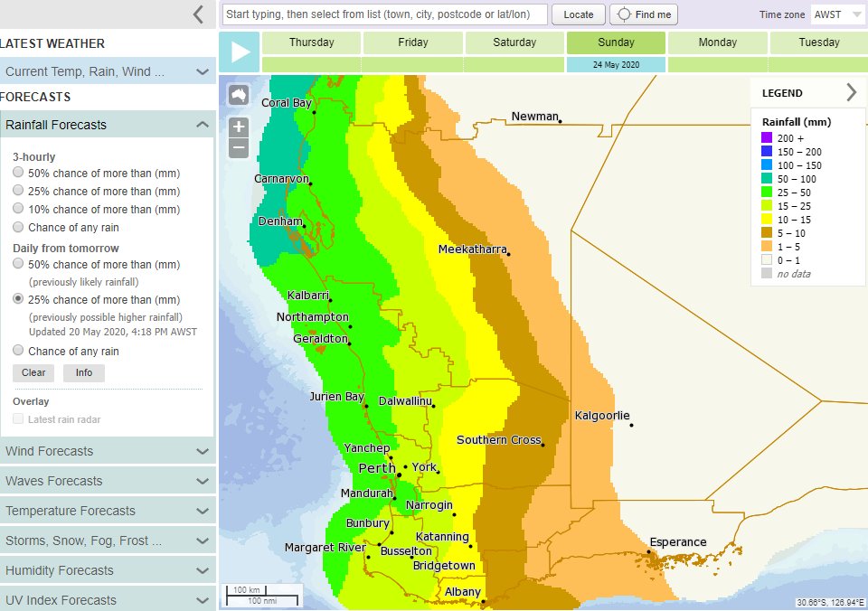Click the play animation button
Screen dimensions: 868x611
tap(240, 52)
